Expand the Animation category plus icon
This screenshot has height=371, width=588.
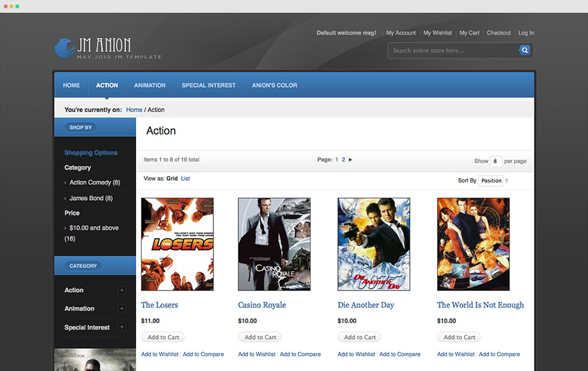(121, 308)
